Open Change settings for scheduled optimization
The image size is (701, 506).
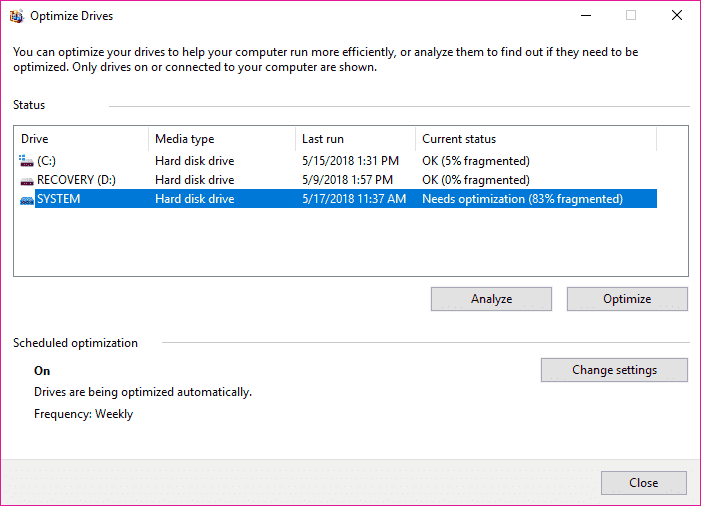(x=614, y=370)
